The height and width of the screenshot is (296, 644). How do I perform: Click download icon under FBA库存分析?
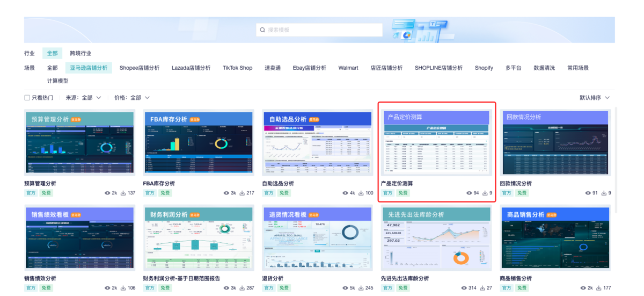[x=242, y=193]
